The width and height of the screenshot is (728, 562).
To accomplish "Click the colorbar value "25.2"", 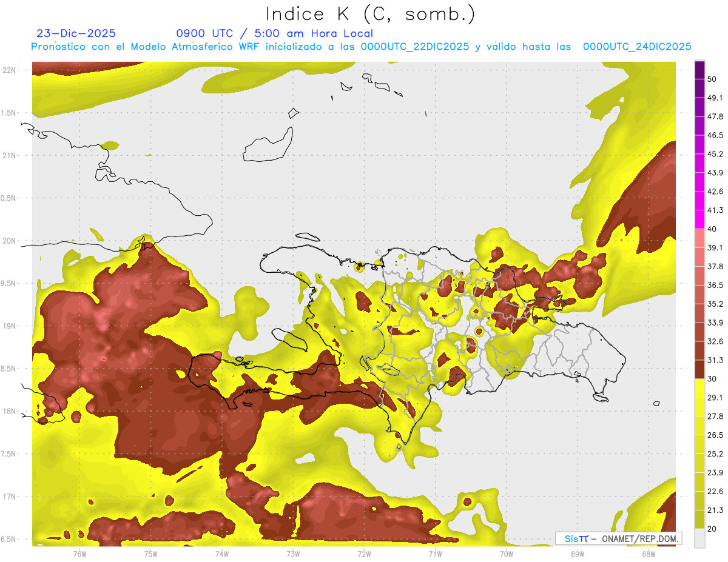I will click(x=715, y=453).
